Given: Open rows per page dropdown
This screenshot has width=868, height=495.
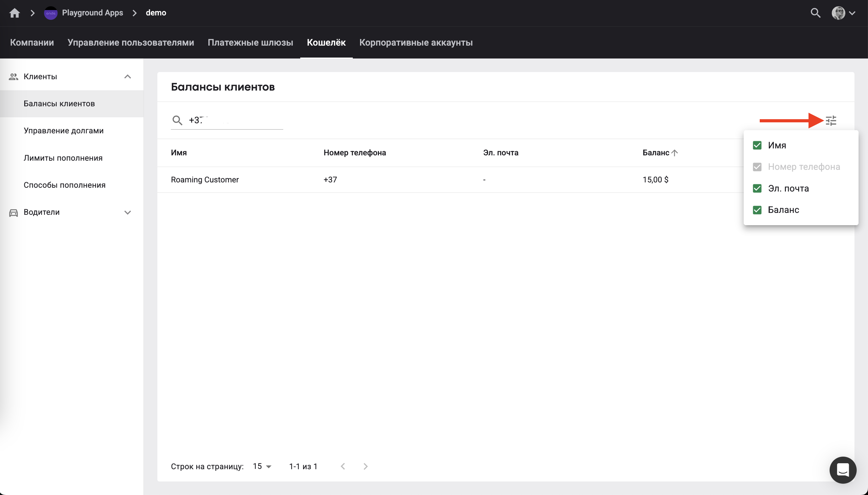Looking at the screenshot, I should 262,466.
